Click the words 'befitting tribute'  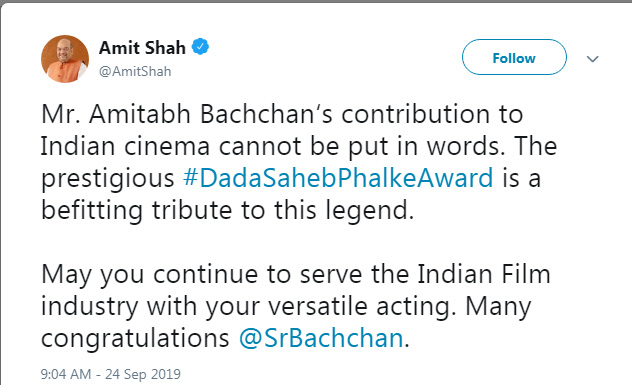pyautogui.click(x=136, y=210)
